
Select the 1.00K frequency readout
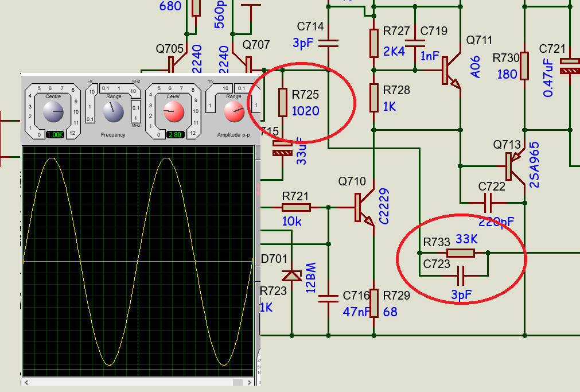coord(55,134)
